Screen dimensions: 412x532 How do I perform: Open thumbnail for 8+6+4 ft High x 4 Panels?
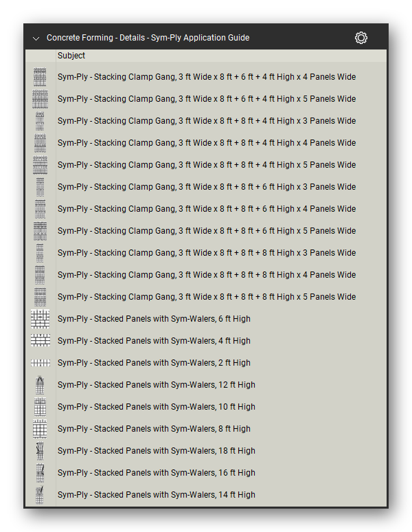(40, 77)
